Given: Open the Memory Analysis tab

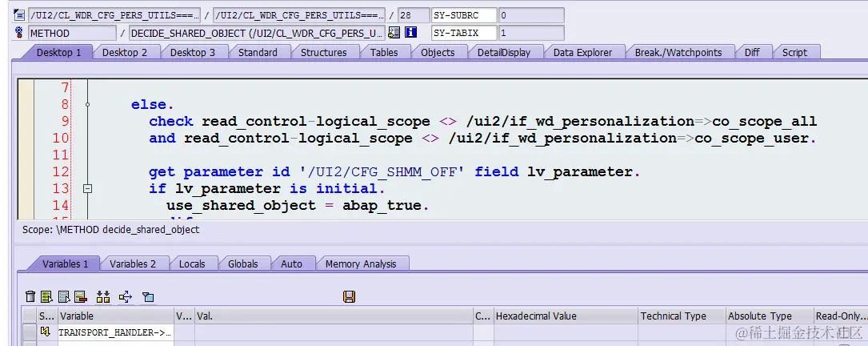Looking at the screenshot, I should point(360,264).
